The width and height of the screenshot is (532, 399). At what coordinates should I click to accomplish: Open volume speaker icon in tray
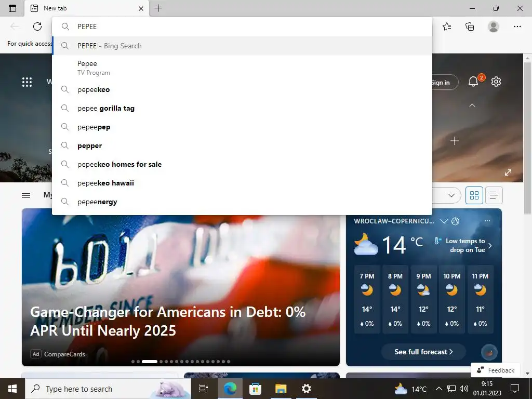click(x=463, y=389)
